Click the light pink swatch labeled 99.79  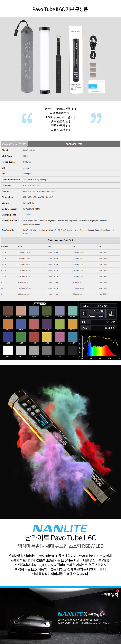pyautogui.click(x=21, y=311)
